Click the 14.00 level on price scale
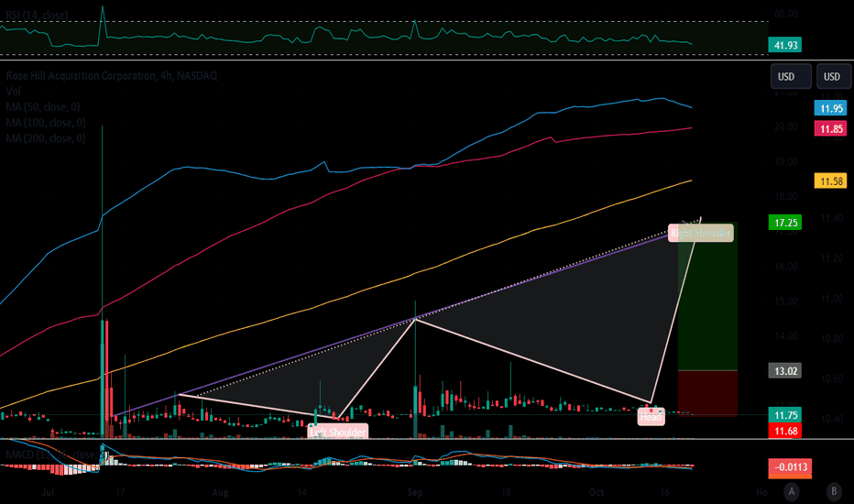854x504 pixels. [786, 336]
